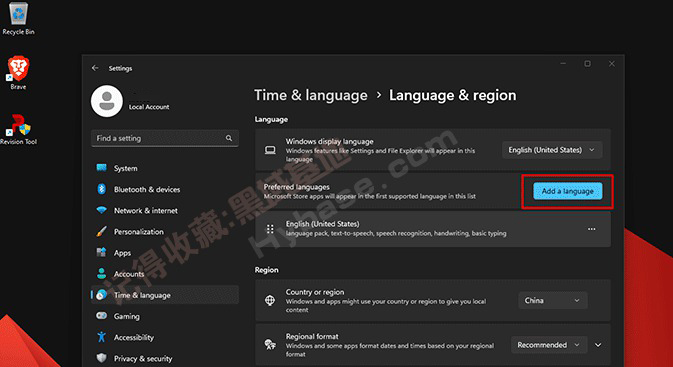Open Accounts settings category
673x367 pixels.
click(x=165, y=273)
